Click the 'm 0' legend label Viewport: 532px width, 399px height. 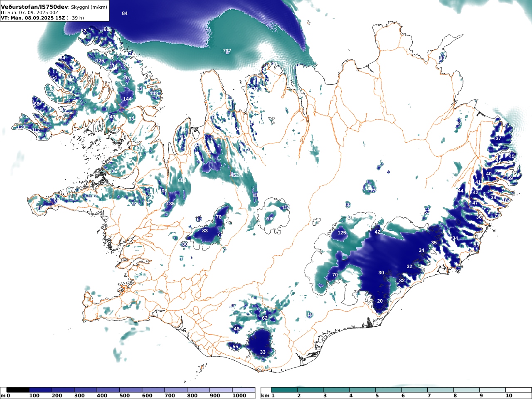(5, 396)
